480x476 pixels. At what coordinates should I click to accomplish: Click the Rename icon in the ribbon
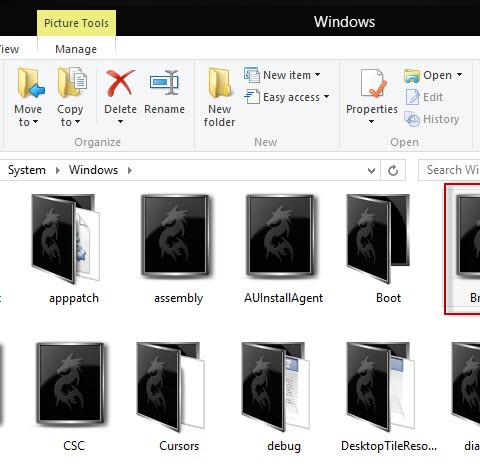coord(164,82)
